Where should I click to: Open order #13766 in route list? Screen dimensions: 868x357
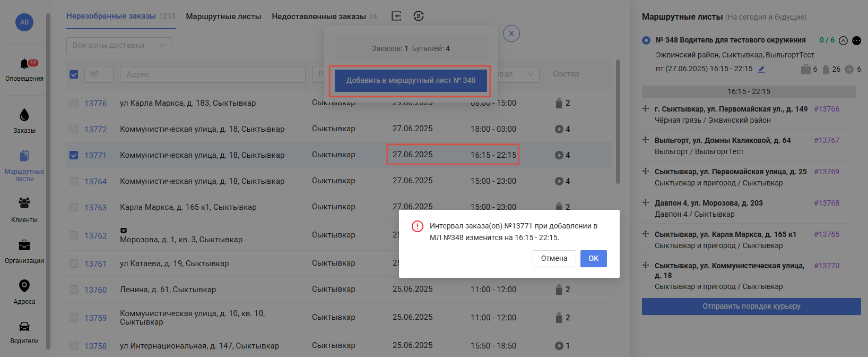tap(827, 109)
